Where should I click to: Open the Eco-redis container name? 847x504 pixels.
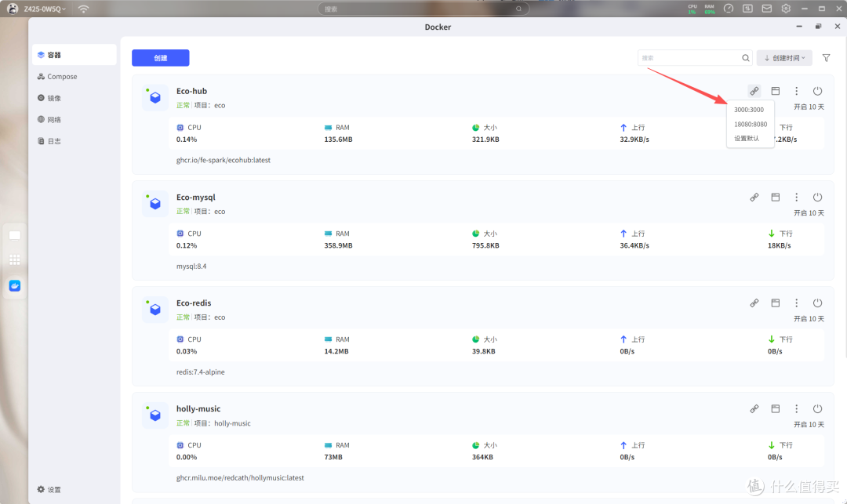click(x=194, y=303)
